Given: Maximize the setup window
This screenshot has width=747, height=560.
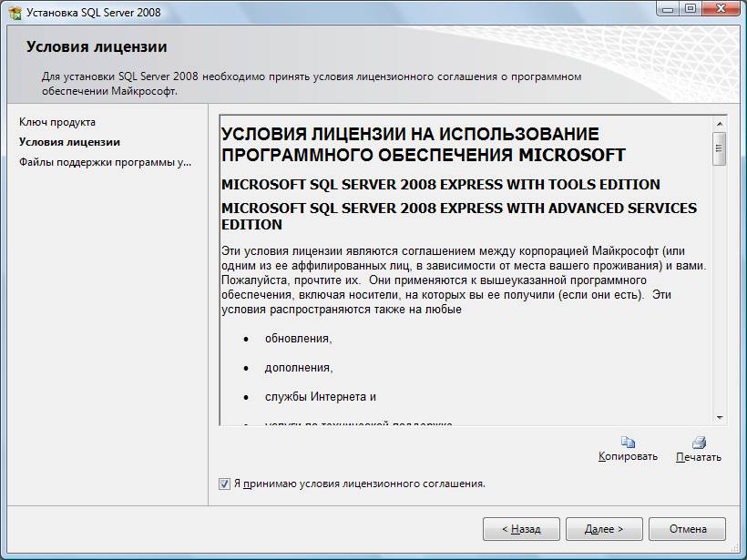Looking at the screenshot, I should 691,9.
